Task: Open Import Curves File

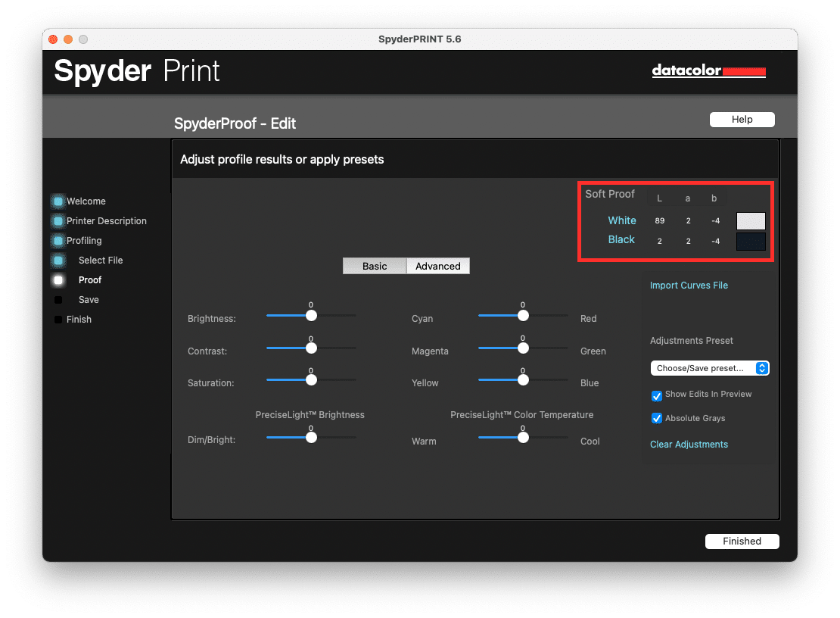Action: pos(689,285)
